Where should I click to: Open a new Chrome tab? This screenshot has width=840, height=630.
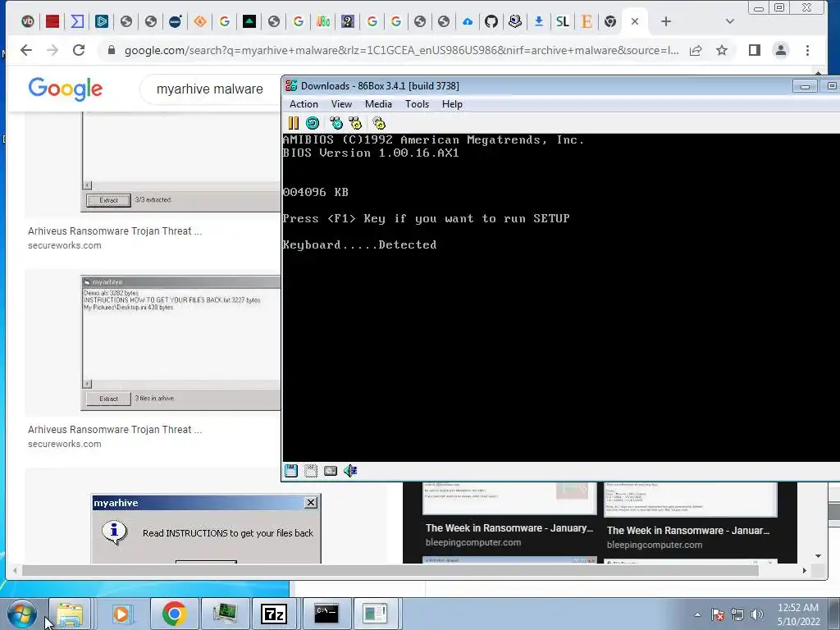pyautogui.click(x=666, y=21)
